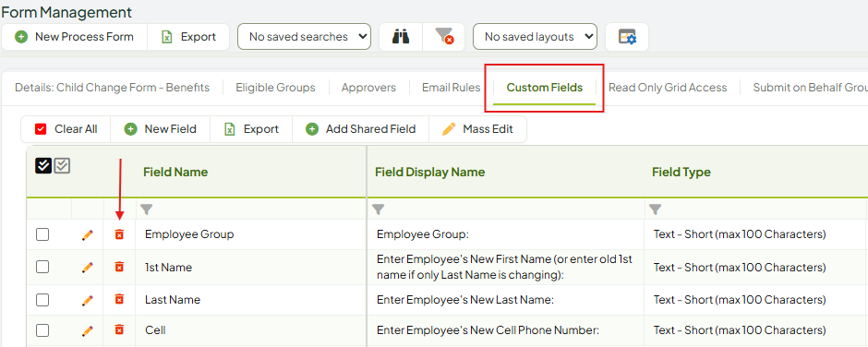
Task: Click the Form Management page title
Action: (x=66, y=12)
